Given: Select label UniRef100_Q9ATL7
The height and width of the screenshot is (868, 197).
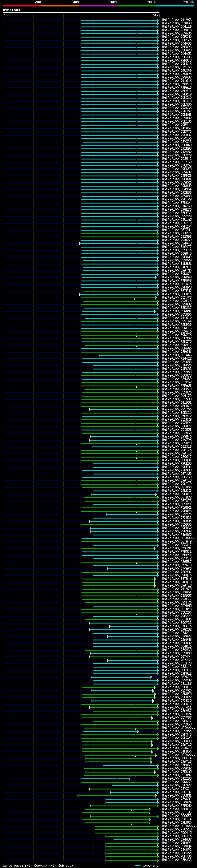Looking at the screenshot, I should coord(177,453).
